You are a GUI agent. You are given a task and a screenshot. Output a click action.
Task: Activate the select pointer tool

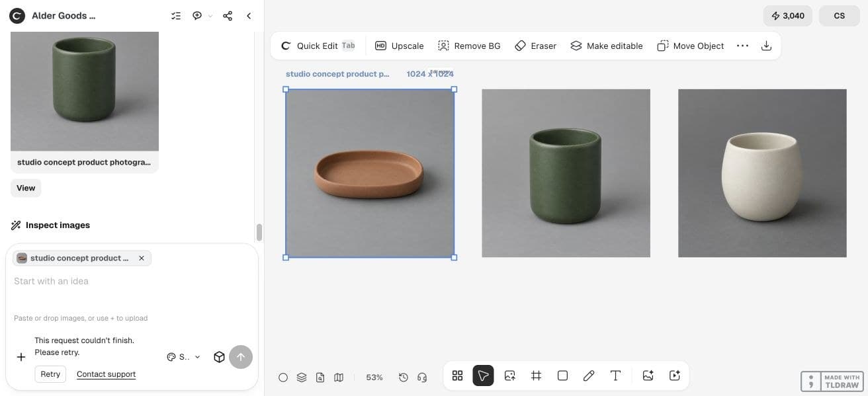[483, 376]
